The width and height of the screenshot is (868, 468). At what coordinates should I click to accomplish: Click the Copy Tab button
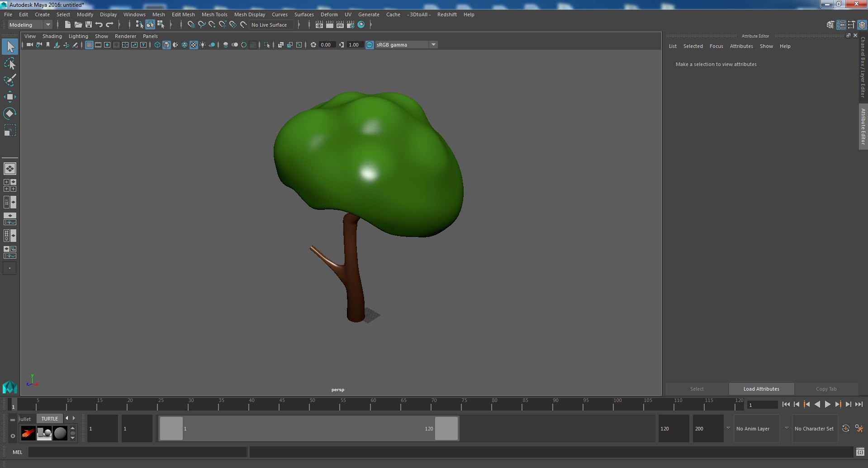[x=826, y=389]
